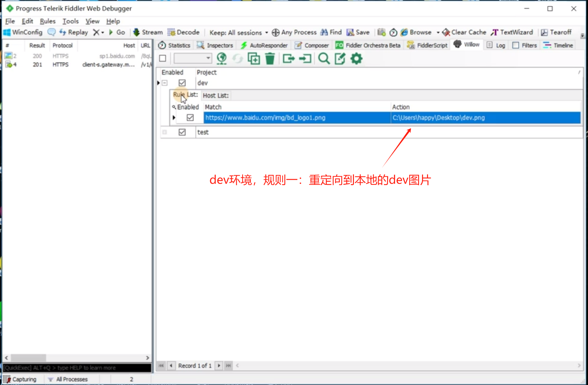Click the Willow export arrow icon
The height and width of the screenshot is (385, 588).
click(288, 58)
